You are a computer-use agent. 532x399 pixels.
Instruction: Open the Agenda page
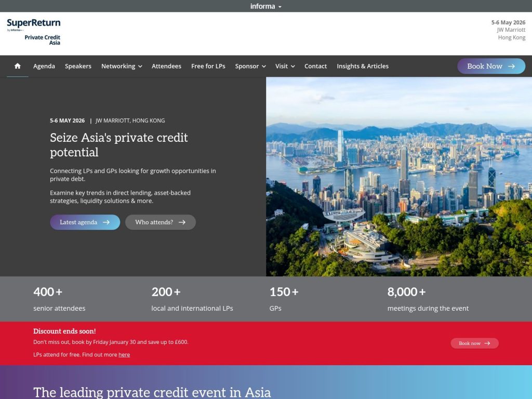coord(44,66)
